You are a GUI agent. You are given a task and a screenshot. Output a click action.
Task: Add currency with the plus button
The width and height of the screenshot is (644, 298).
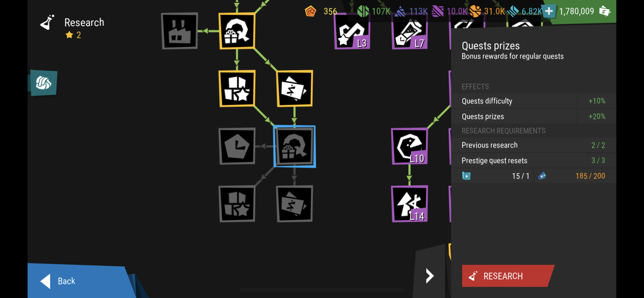pos(549,11)
